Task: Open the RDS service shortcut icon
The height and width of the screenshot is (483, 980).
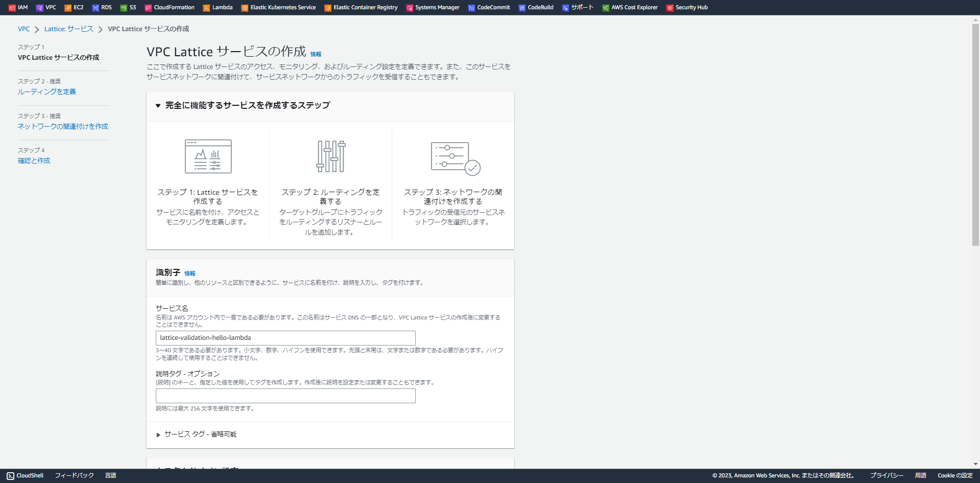Action: (95, 8)
